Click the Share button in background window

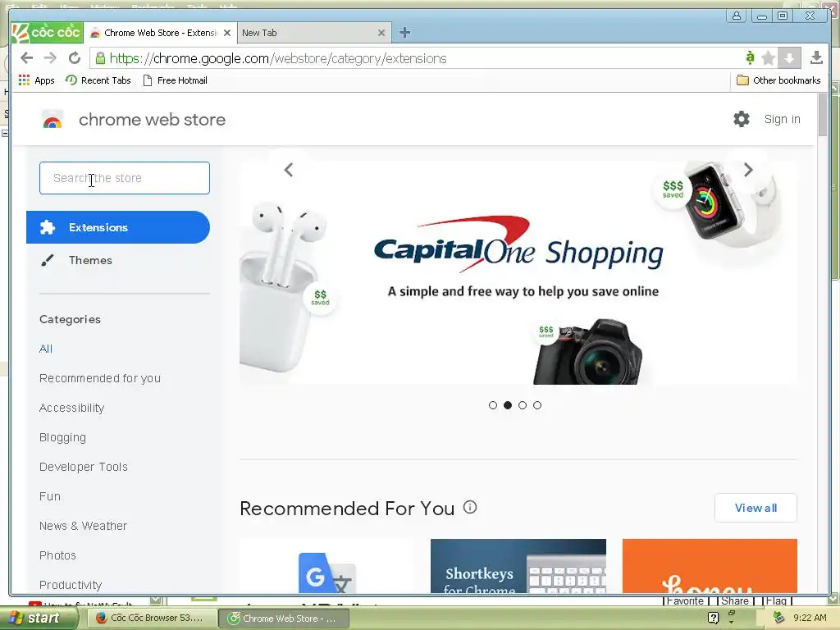734,601
